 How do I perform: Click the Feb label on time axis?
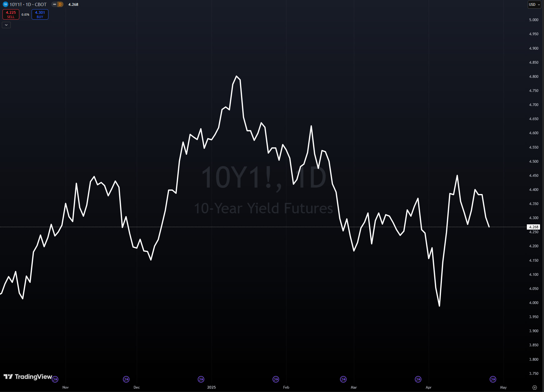(x=286, y=387)
